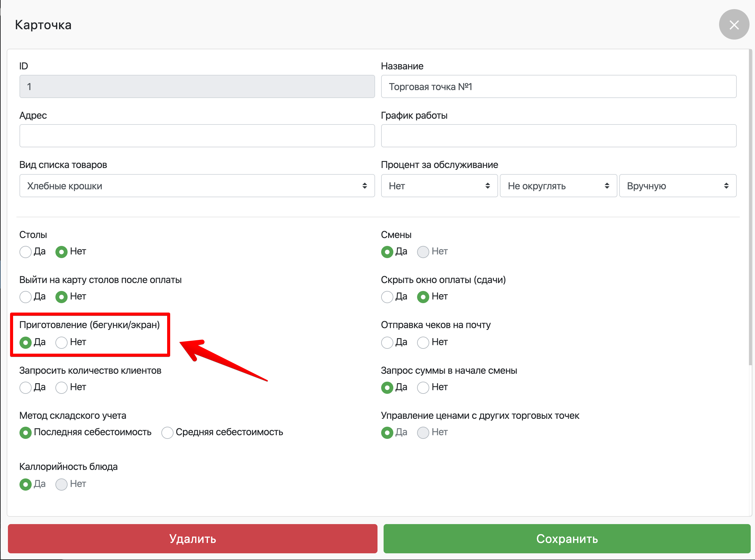The width and height of the screenshot is (755, 560).
Task: Open the Вид списка товаров dropdown
Action: pyautogui.click(x=197, y=186)
